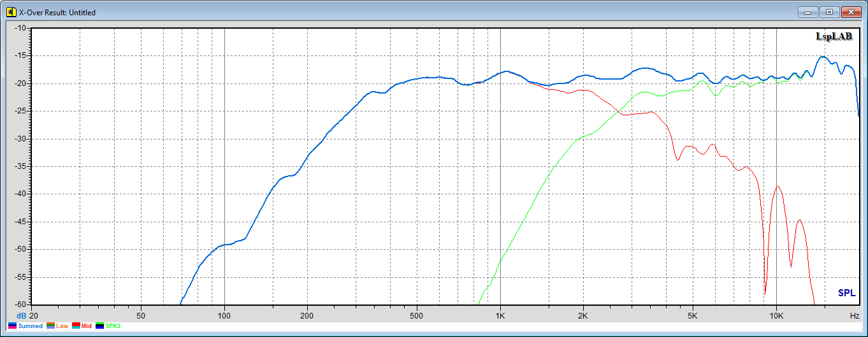This screenshot has height=337, width=868.
Task: Click the Summed legend color swatch
Action: point(13,326)
